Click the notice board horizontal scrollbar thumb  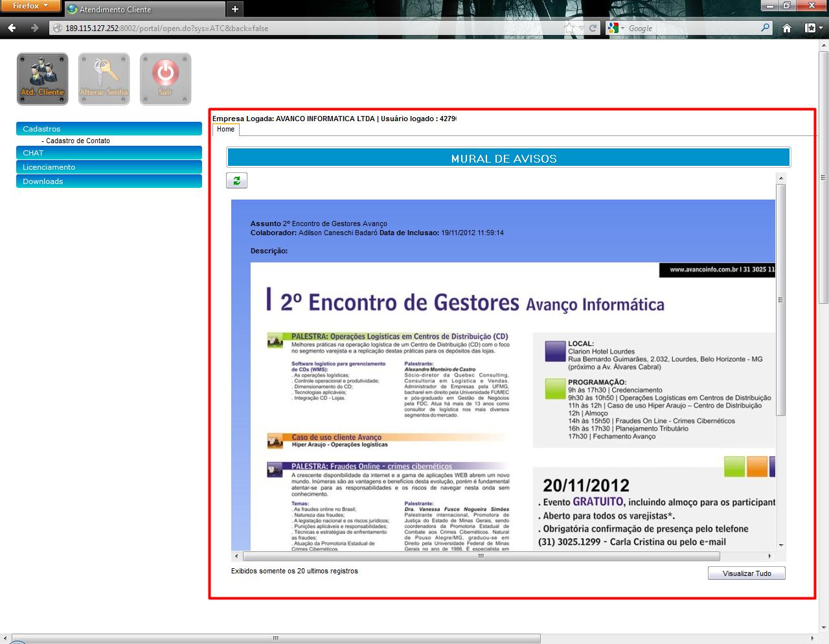coord(481,556)
